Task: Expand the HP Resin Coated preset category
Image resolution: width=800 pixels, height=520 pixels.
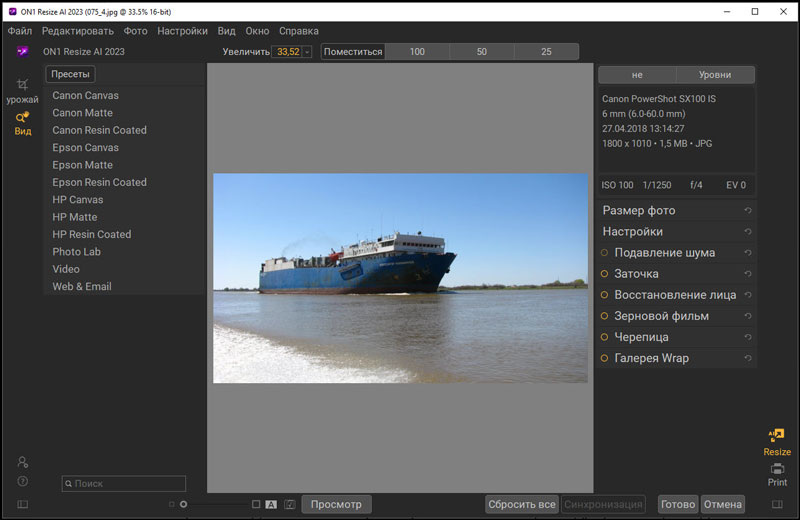Action: [x=91, y=234]
